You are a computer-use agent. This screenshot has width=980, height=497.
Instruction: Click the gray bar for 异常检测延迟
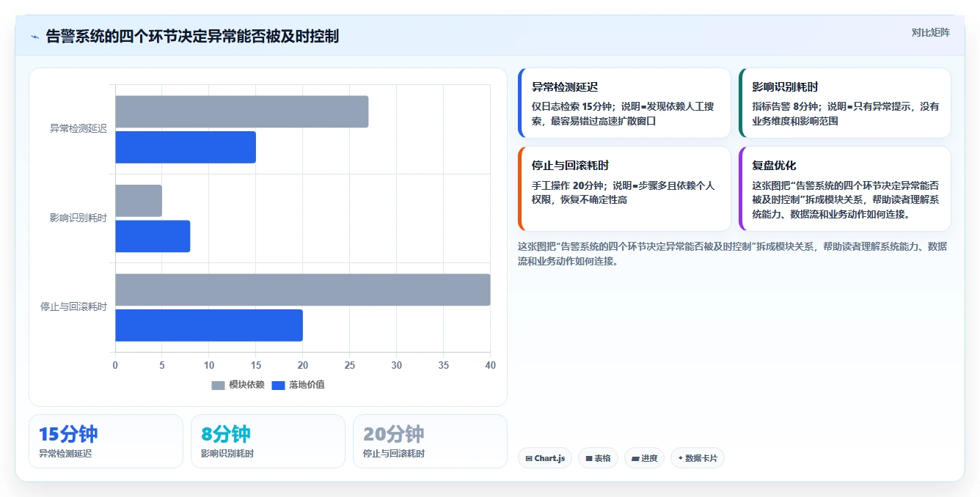click(241, 111)
